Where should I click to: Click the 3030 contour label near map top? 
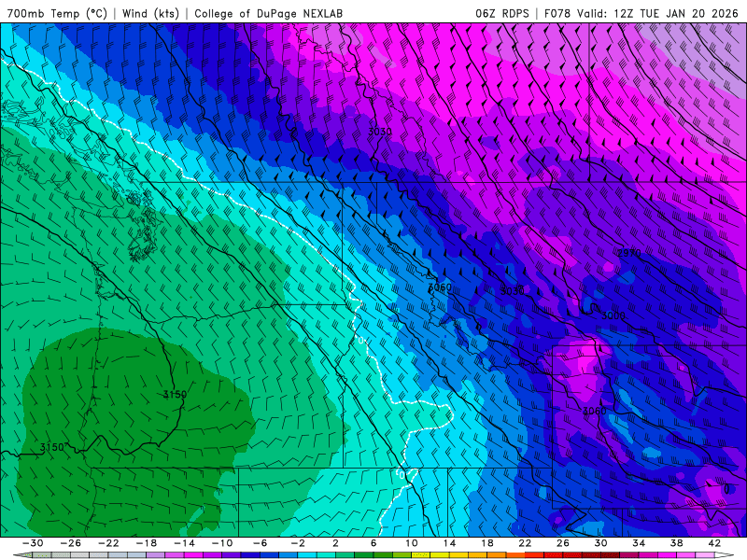coord(380,132)
